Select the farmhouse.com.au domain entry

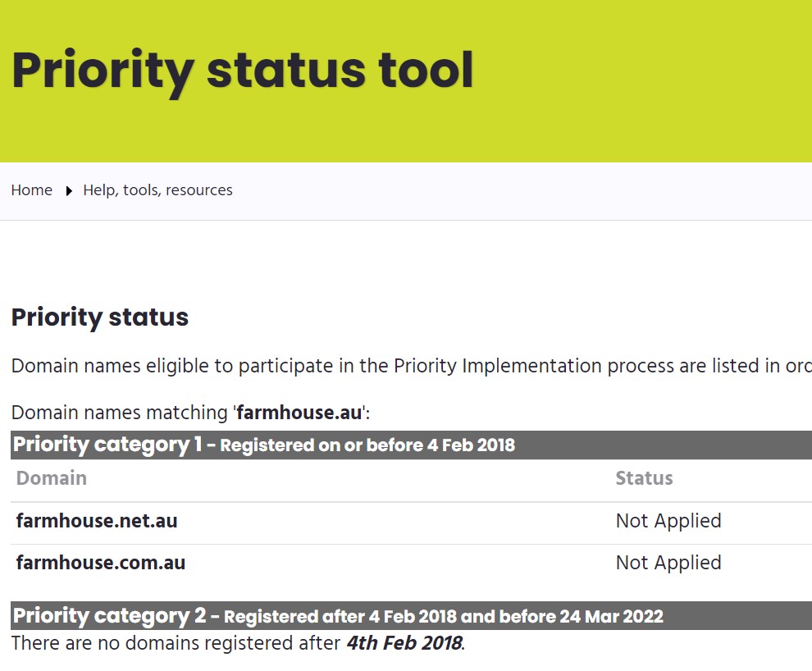point(101,563)
